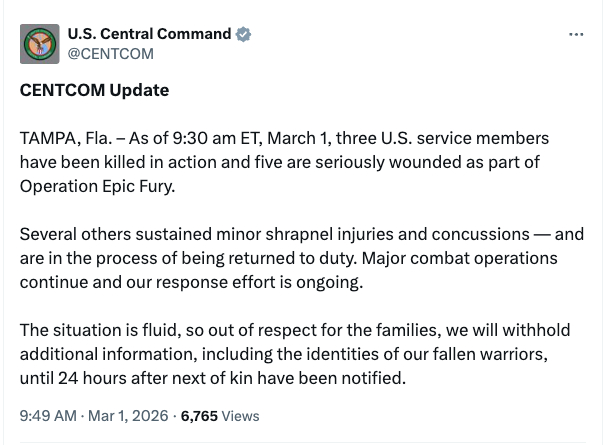Click the 6,765 view count number
The image size is (603, 445).
tap(201, 415)
